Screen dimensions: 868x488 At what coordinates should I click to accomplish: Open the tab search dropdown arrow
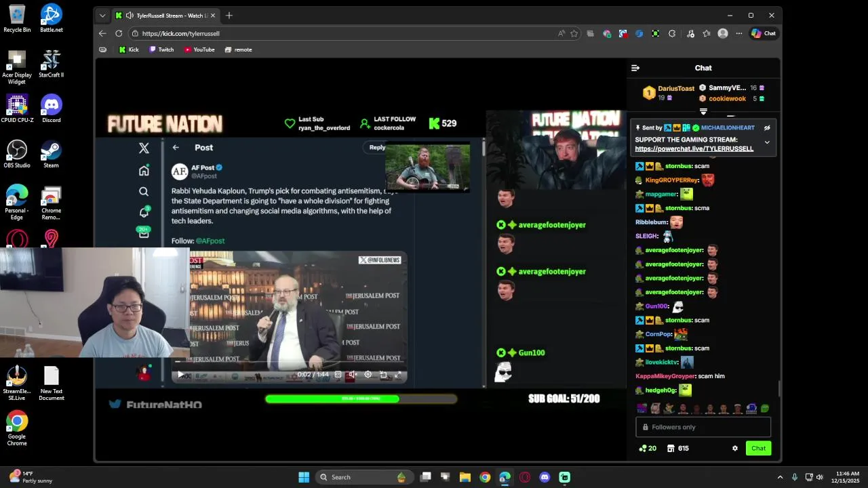(102, 16)
